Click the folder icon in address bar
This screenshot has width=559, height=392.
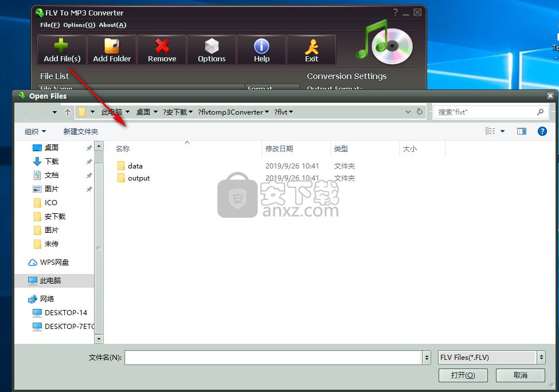point(83,112)
